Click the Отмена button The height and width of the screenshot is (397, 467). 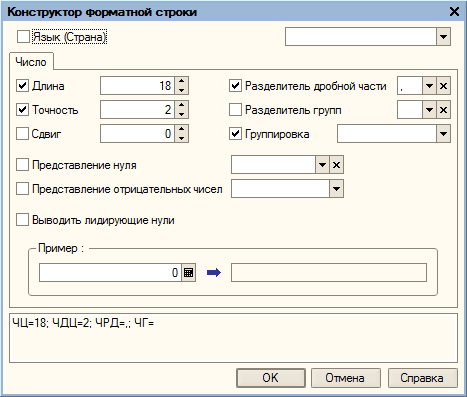pos(346,378)
